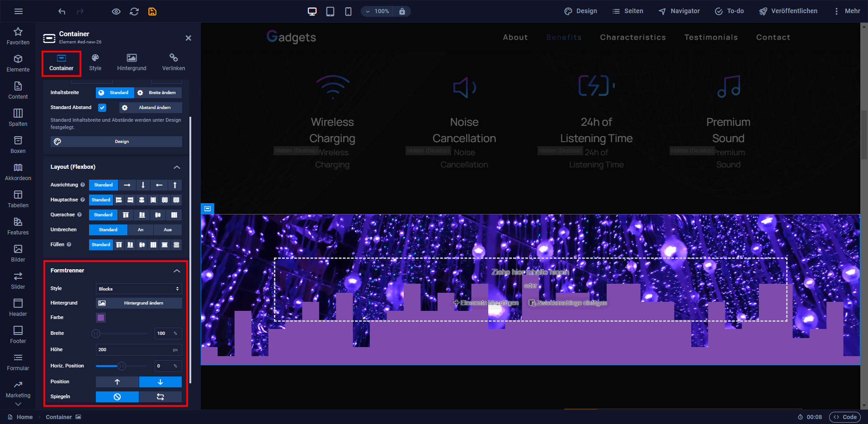This screenshot has width=868, height=424.
Task: Switch to the Hintergrund tab
Action: tap(132, 63)
